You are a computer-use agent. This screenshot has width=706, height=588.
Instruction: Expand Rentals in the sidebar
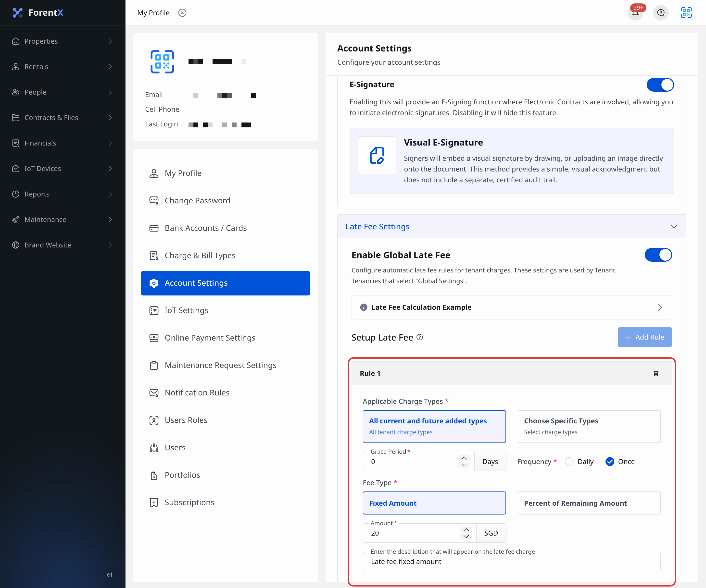(63, 67)
